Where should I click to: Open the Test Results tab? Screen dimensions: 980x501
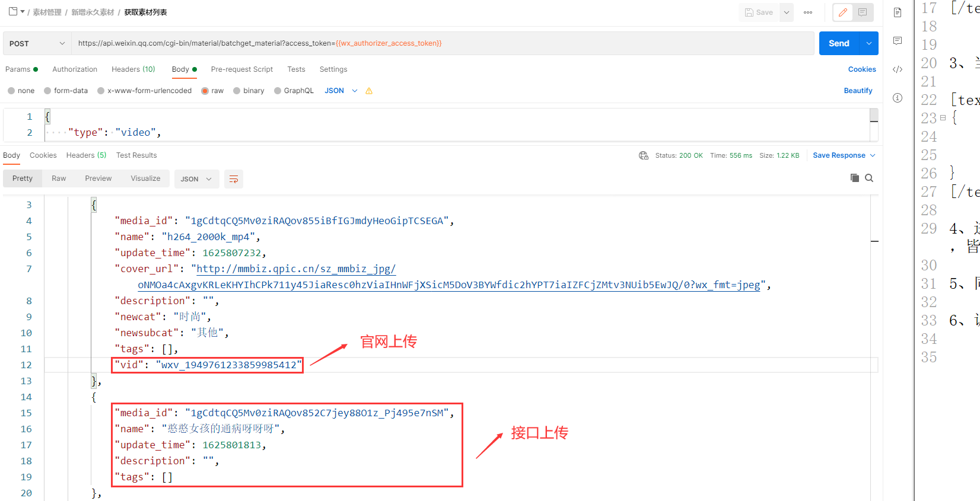pos(136,155)
